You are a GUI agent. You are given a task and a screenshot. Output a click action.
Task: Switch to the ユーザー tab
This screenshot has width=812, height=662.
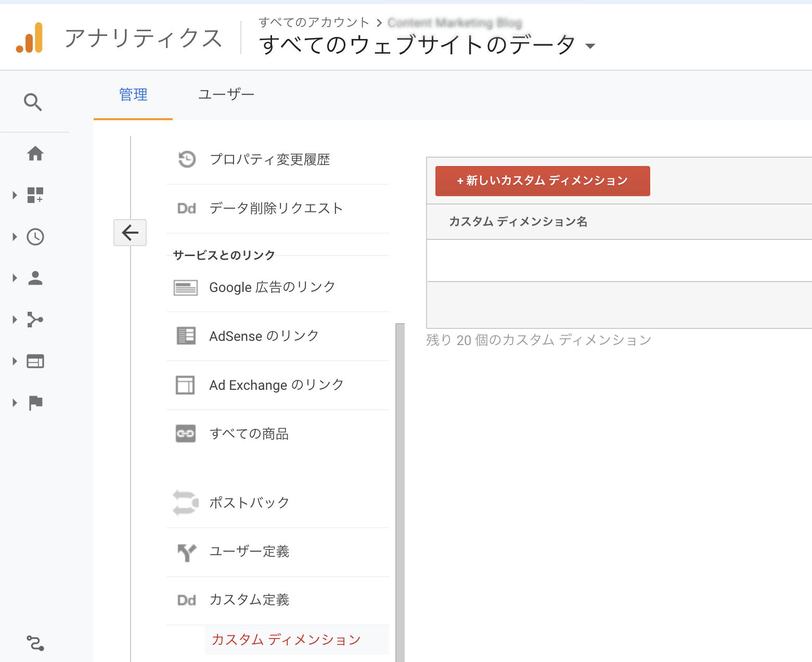click(226, 95)
